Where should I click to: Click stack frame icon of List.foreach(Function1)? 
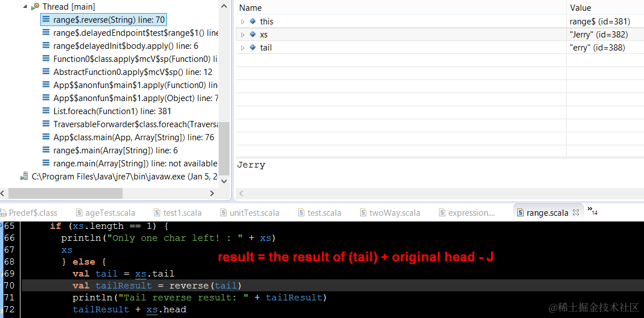[47, 111]
